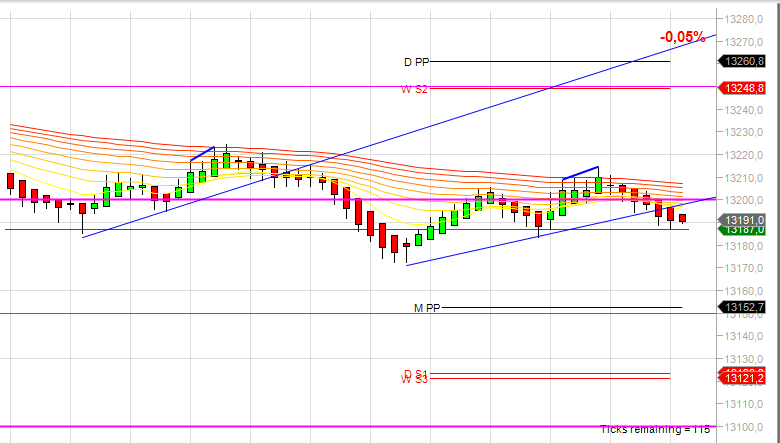Click the 13110,0 axis label
The height and width of the screenshot is (443, 780).
point(744,404)
